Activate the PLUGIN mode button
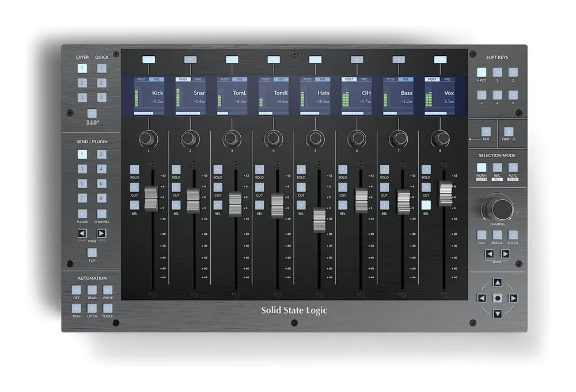 coord(82,214)
